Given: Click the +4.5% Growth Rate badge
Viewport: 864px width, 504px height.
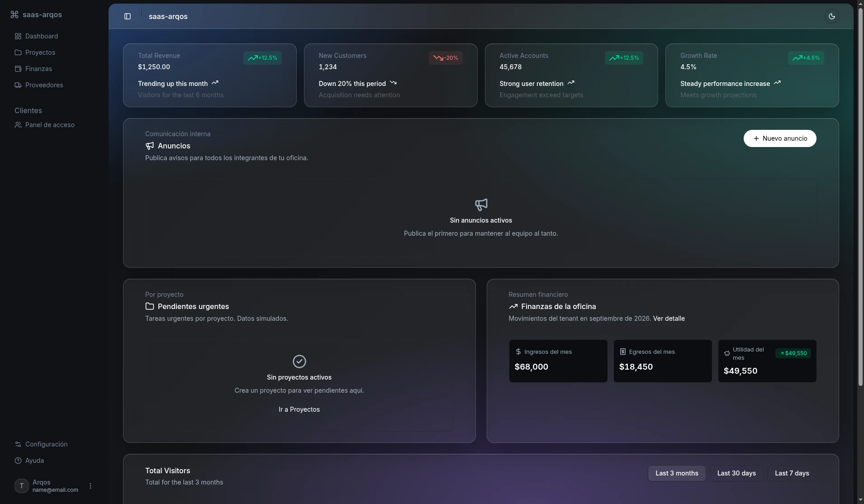Looking at the screenshot, I should point(806,58).
